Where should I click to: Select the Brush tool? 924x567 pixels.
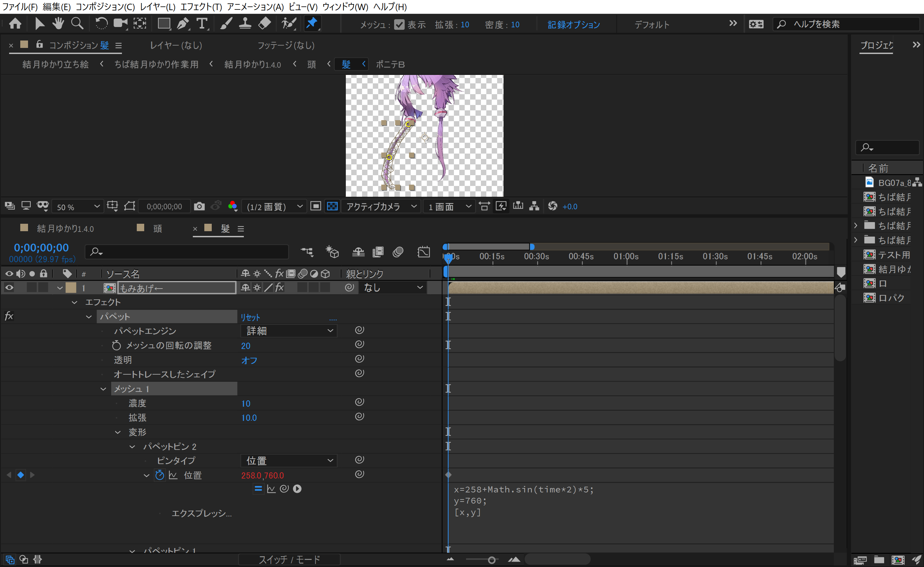226,24
